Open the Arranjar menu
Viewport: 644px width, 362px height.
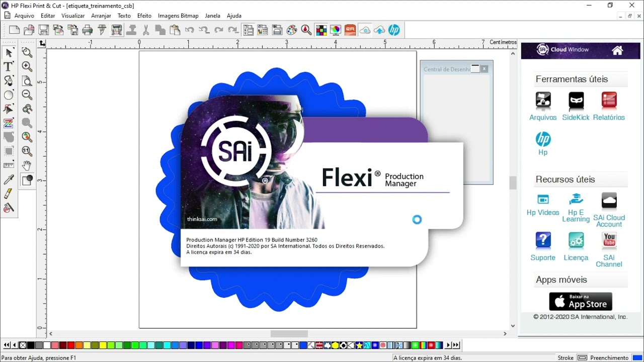101,16
